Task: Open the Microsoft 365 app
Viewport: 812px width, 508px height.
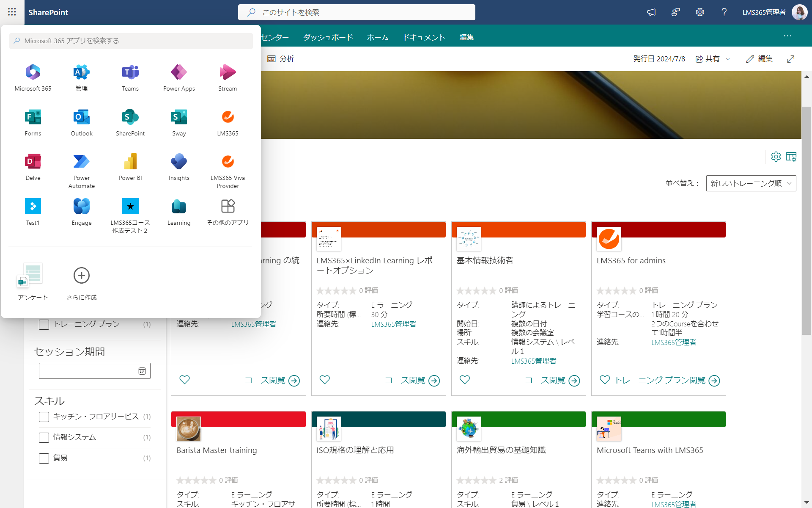Action: tap(33, 77)
